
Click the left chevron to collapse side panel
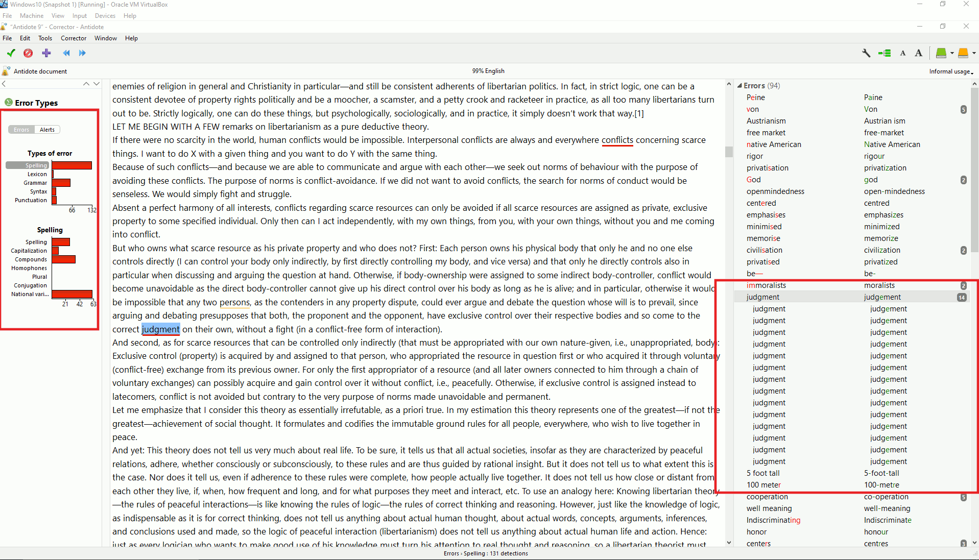click(x=4, y=84)
